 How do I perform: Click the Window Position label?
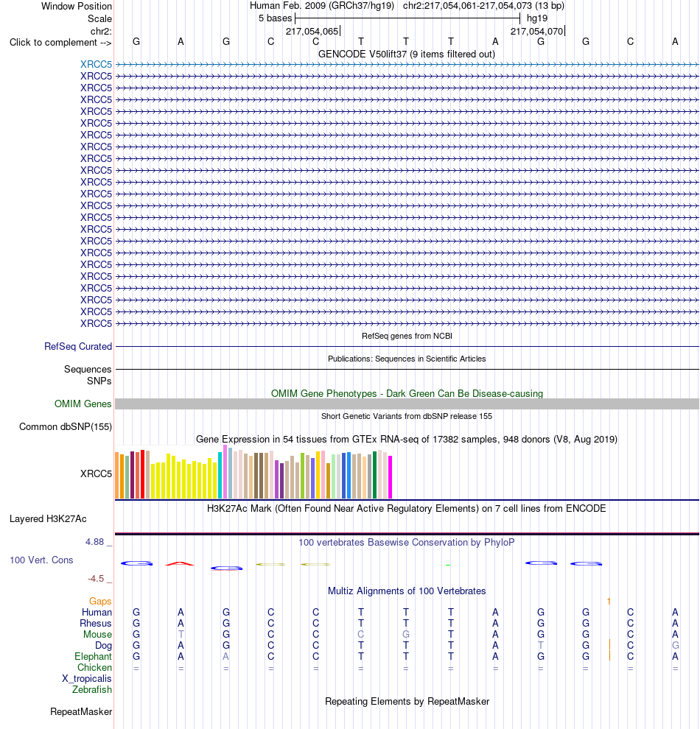pos(77,6)
